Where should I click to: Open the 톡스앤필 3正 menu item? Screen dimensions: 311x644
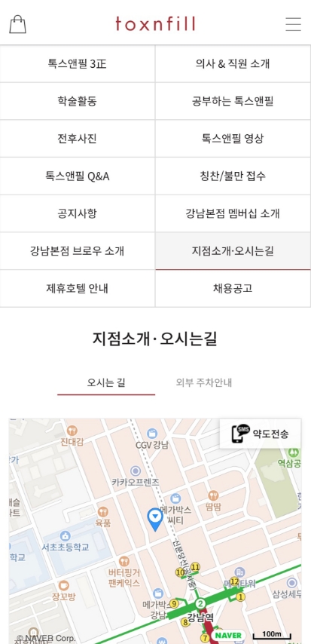pos(78,63)
